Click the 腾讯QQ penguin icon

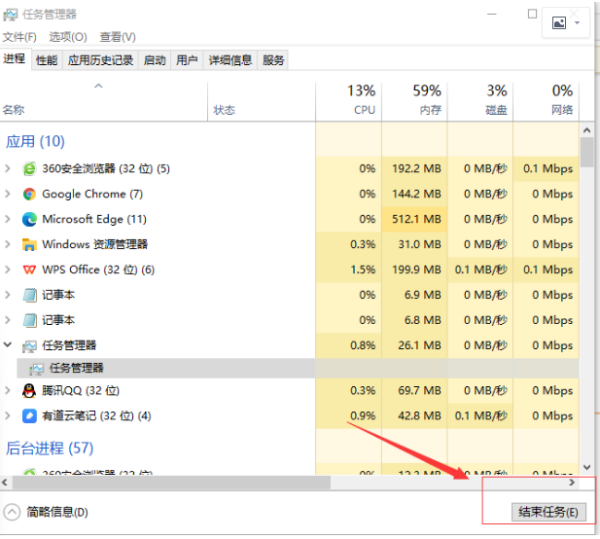(x=29, y=391)
